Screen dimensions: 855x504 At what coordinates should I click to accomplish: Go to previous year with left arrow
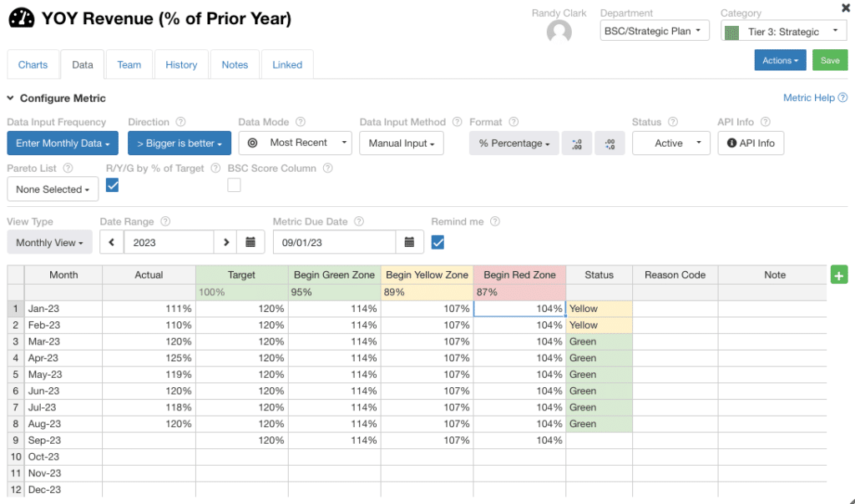112,242
